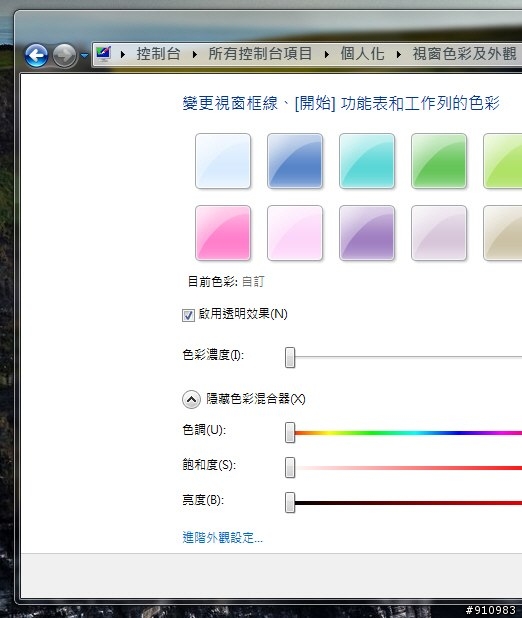Pick the green color swatch
522x618 pixels.
(439, 161)
